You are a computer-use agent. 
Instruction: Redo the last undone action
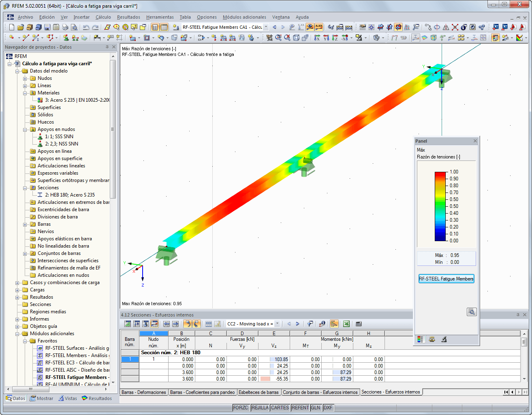click(95, 27)
